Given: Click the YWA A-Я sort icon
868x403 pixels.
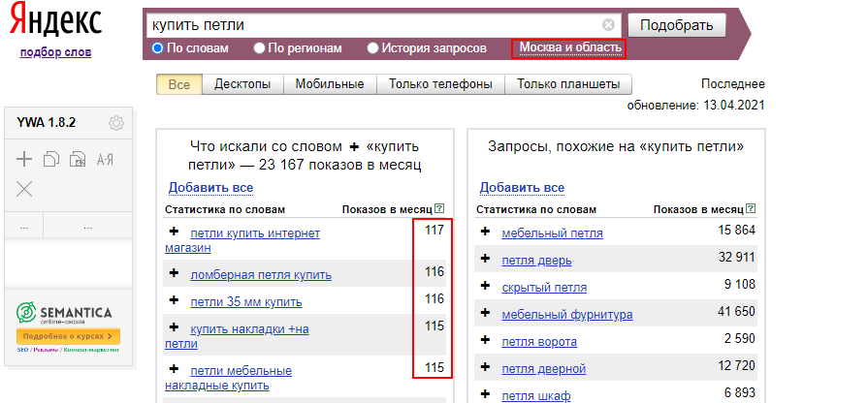Looking at the screenshot, I should tap(105, 159).
